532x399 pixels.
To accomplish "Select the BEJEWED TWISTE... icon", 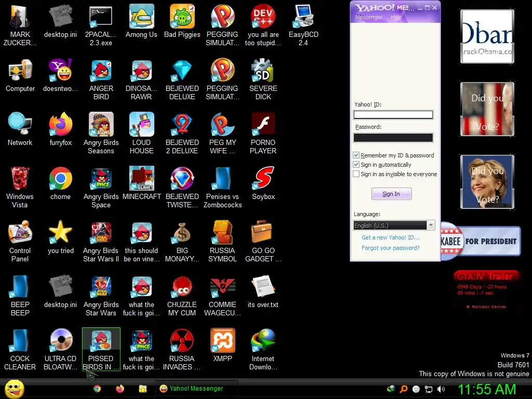I will tap(182, 187).
